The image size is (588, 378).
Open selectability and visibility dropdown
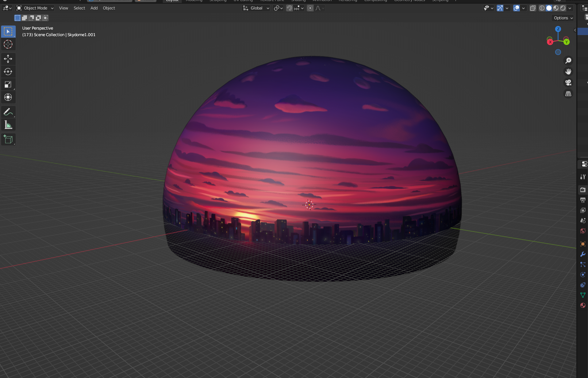[488, 8]
